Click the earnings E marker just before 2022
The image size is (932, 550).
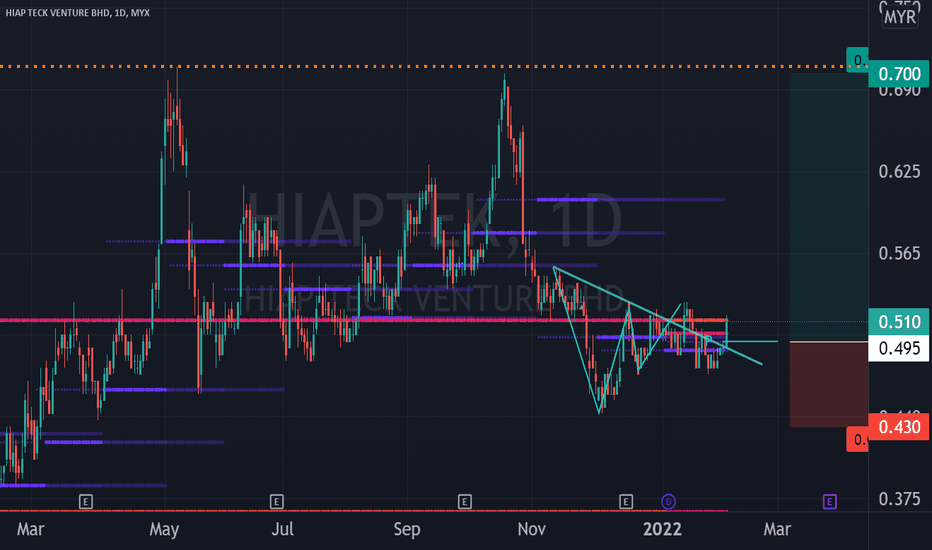click(x=625, y=502)
